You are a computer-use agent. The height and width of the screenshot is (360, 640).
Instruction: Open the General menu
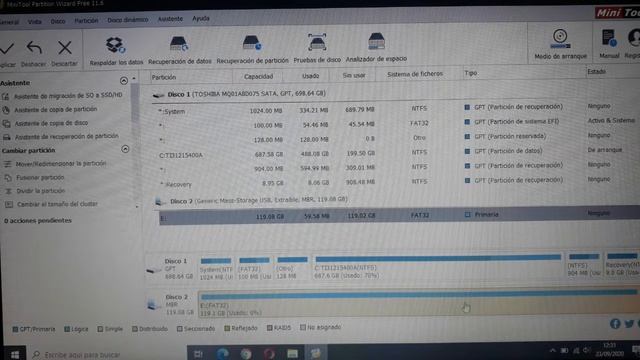click(x=9, y=22)
